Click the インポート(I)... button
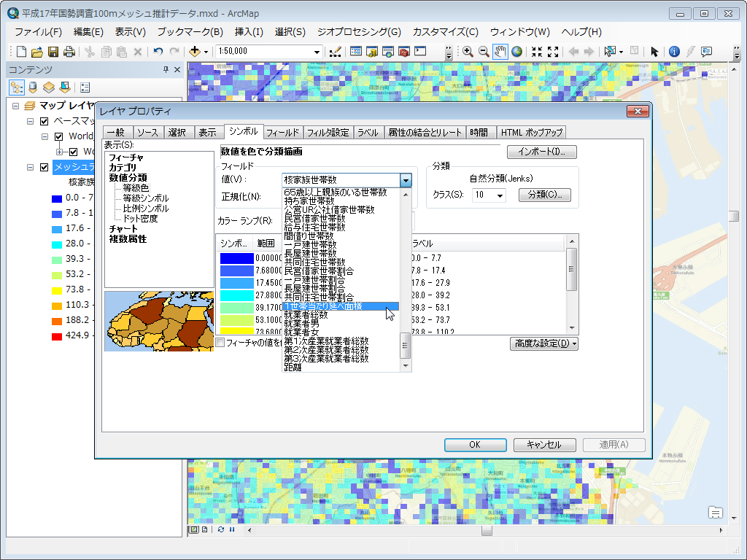This screenshot has width=747, height=560. [542, 152]
